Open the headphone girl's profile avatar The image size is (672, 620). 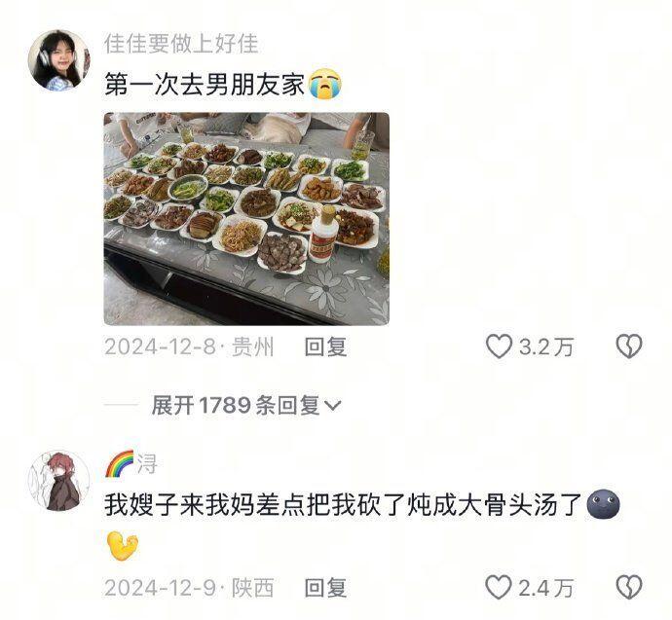[x=59, y=60]
